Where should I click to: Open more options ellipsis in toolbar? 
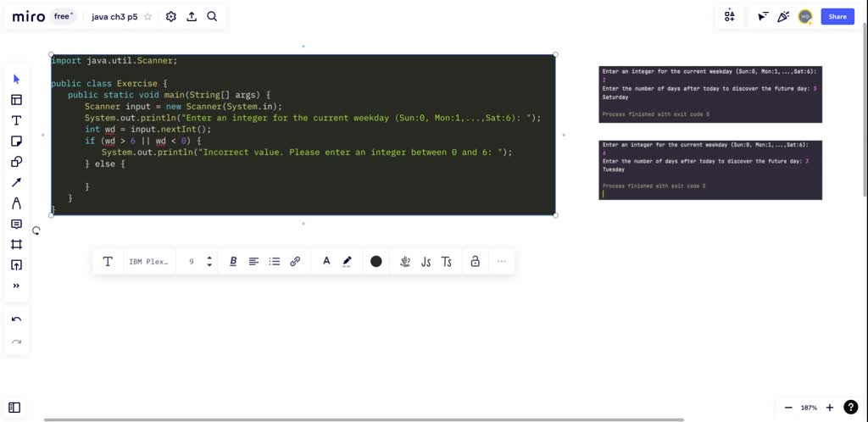[502, 262]
